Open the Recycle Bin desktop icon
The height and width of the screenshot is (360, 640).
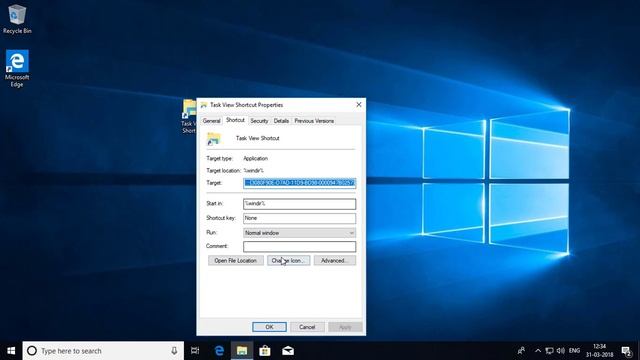click(x=17, y=19)
